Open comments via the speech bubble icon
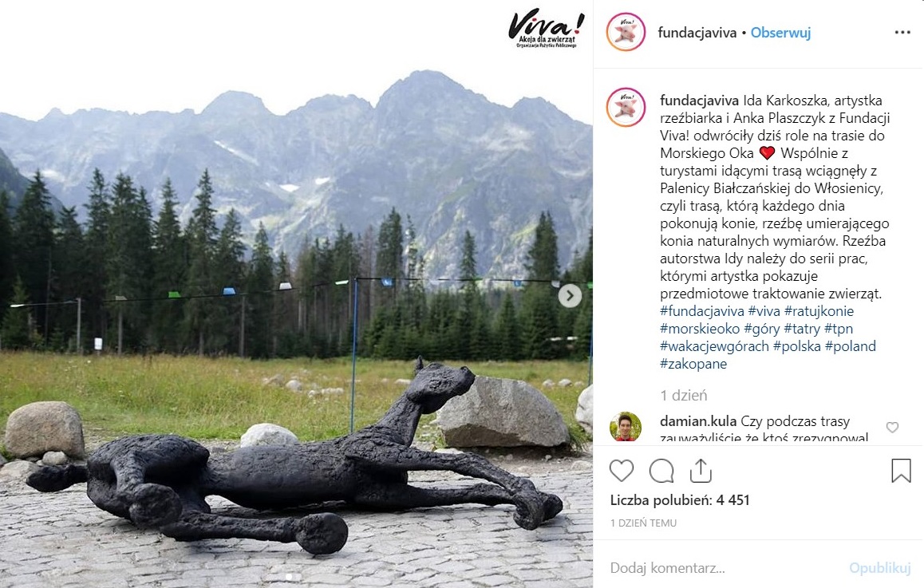The height and width of the screenshot is (588, 924). (x=661, y=471)
